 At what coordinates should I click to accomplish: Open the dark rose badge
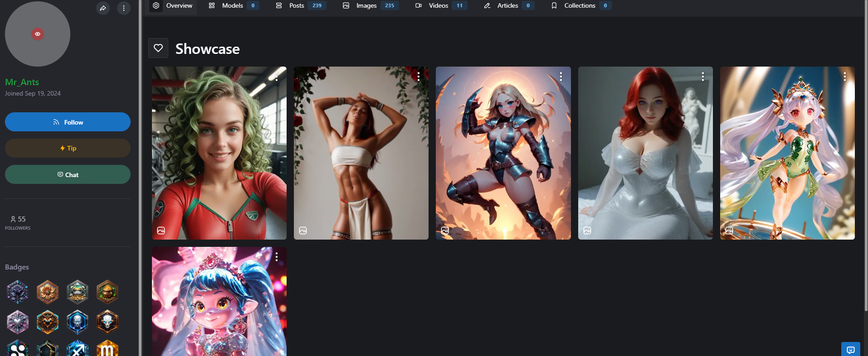18,292
